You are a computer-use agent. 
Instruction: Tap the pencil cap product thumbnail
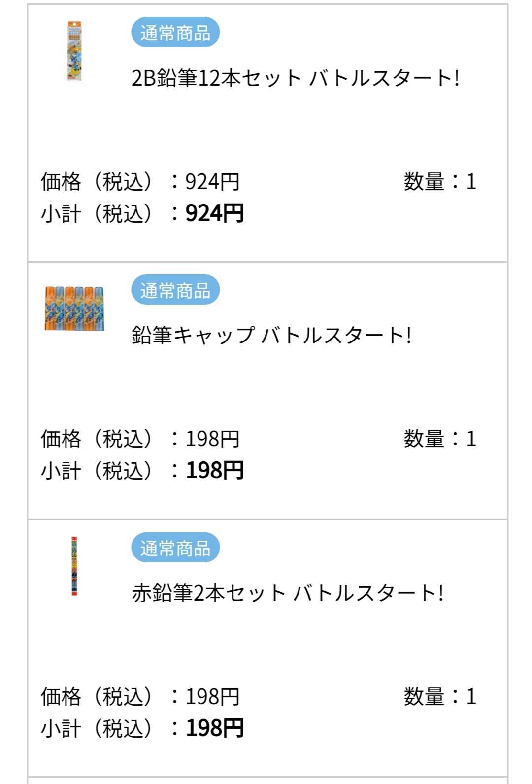pos(74,308)
